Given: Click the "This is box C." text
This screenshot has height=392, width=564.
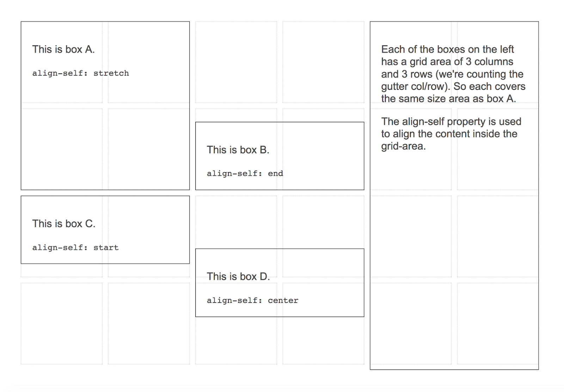Looking at the screenshot, I should [64, 224].
